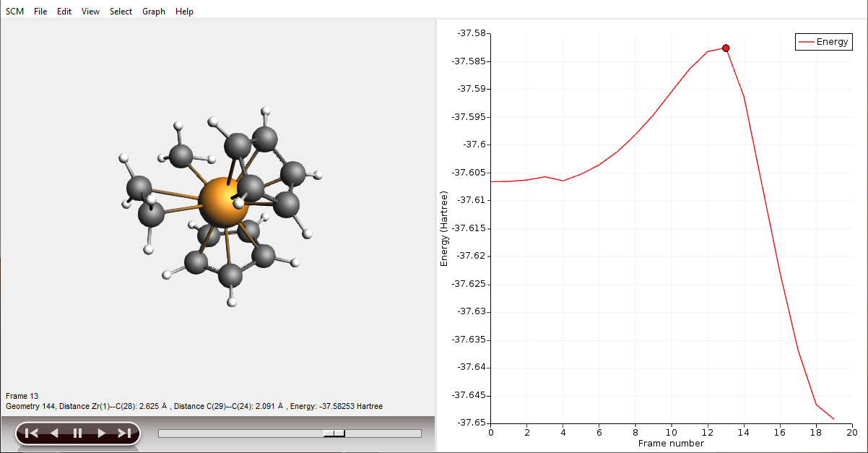Play the trajectory forward

point(100,432)
